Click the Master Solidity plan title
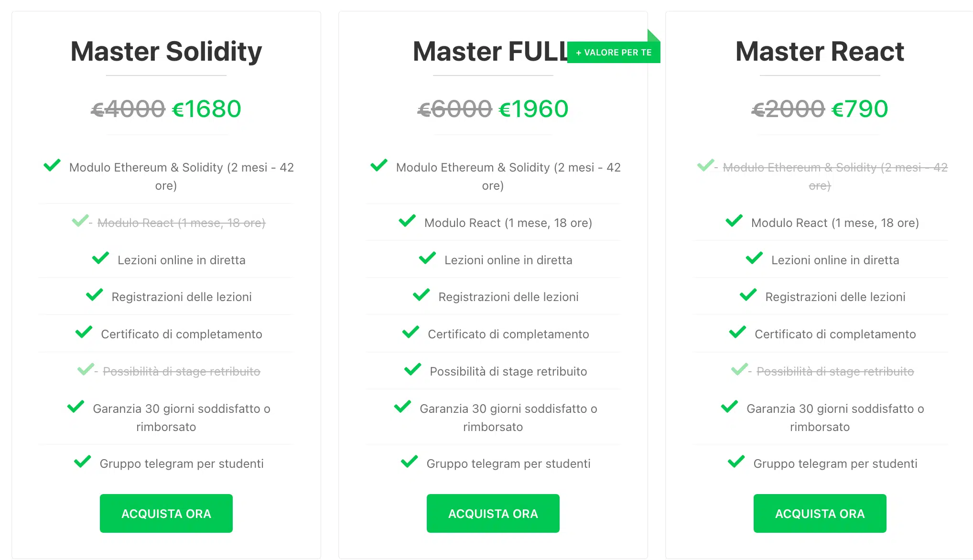This screenshot has height=560, width=973. click(166, 52)
